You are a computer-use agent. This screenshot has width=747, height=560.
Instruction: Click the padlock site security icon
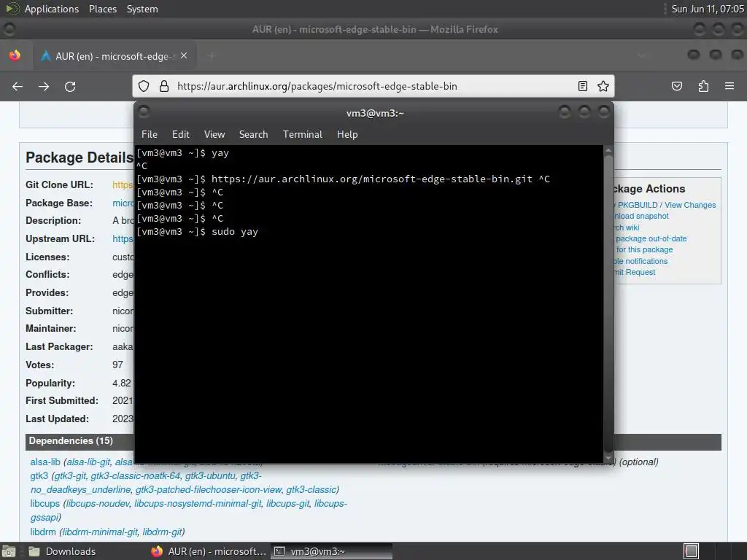point(164,86)
